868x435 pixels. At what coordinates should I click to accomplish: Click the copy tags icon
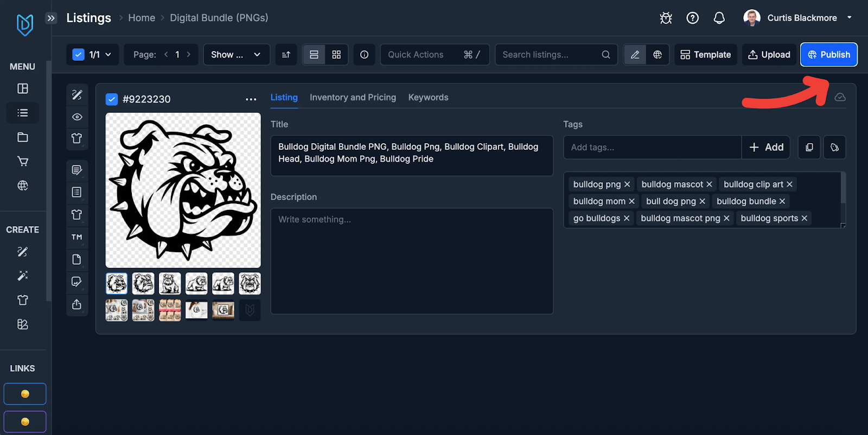click(x=809, y=147)
